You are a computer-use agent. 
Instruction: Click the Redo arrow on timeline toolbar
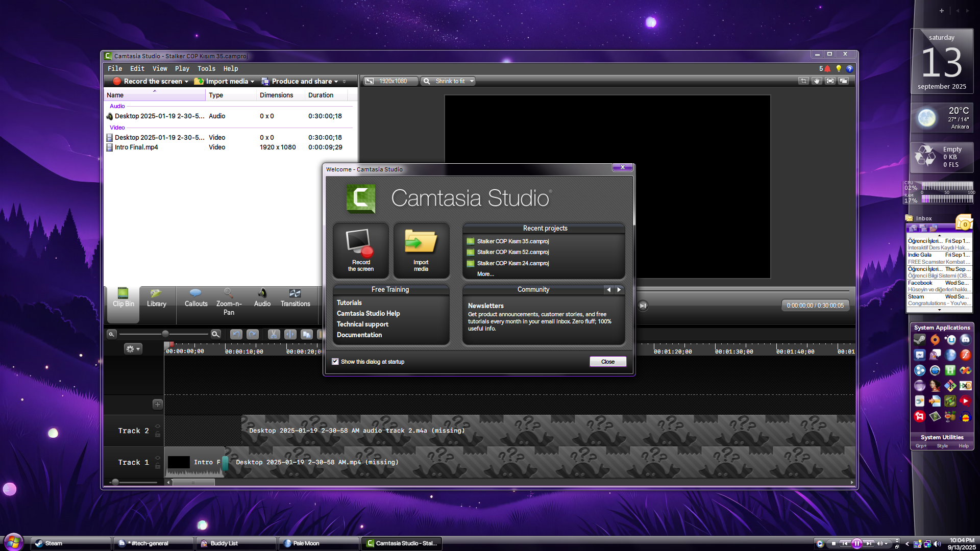[253, 334]
